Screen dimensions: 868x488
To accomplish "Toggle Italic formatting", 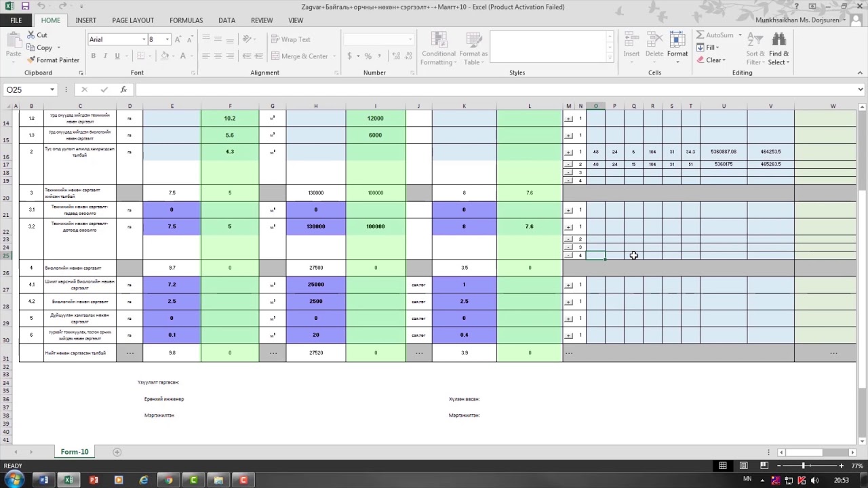I will pyautogui.click(x=105, y=56).
